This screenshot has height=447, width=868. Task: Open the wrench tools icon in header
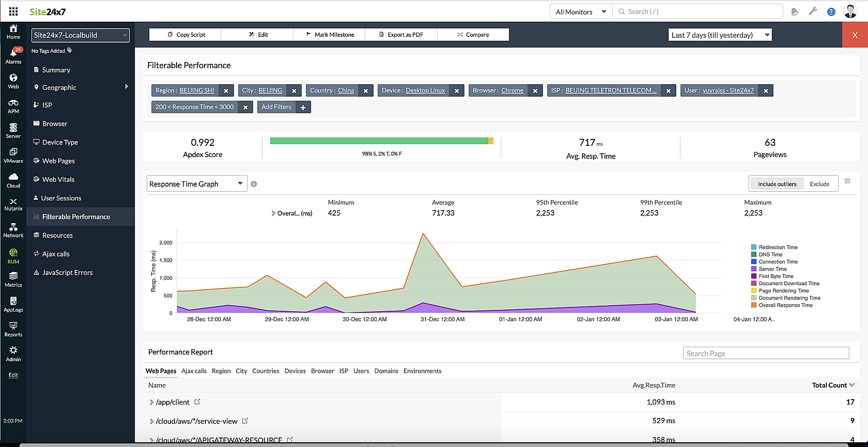[813, 12]
